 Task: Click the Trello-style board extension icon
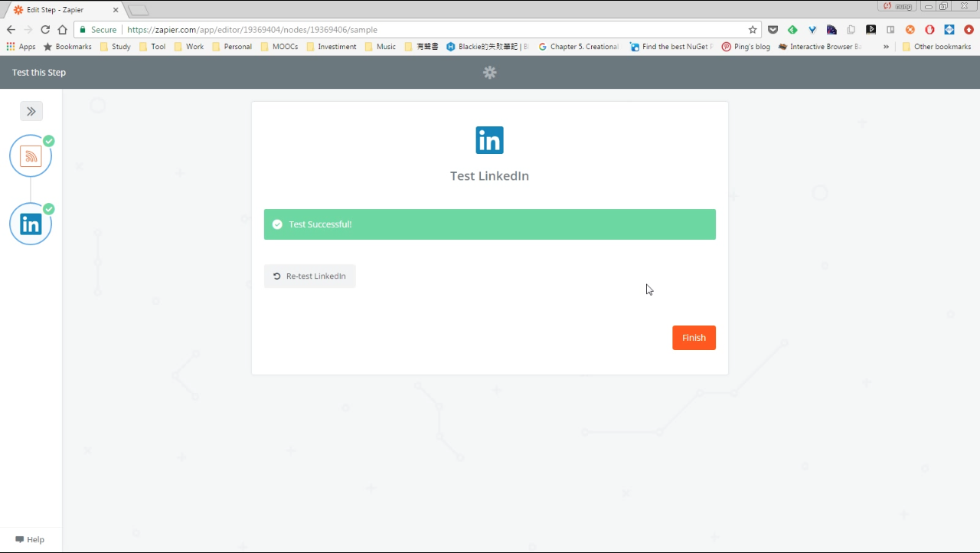point(890,30)
